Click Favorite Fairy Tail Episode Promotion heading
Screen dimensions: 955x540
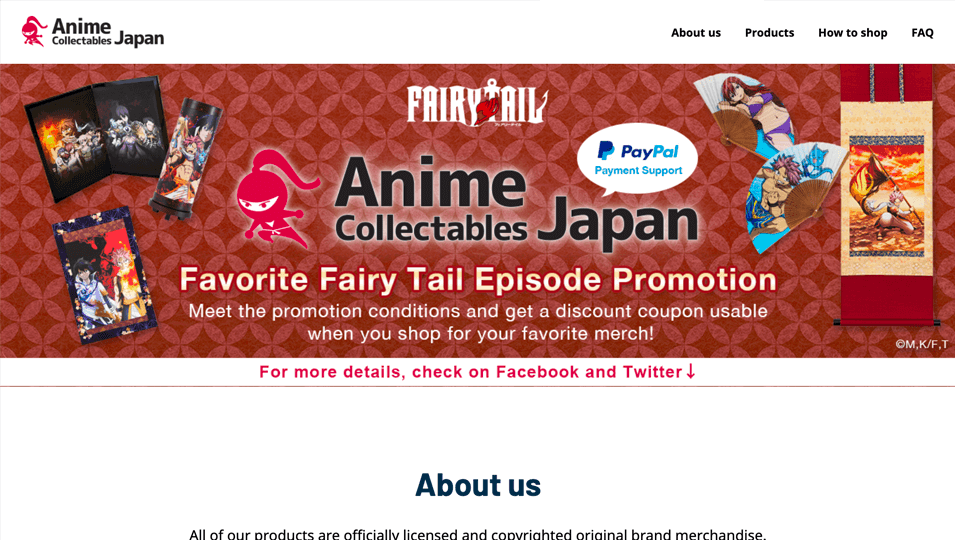tap(478, 279)
